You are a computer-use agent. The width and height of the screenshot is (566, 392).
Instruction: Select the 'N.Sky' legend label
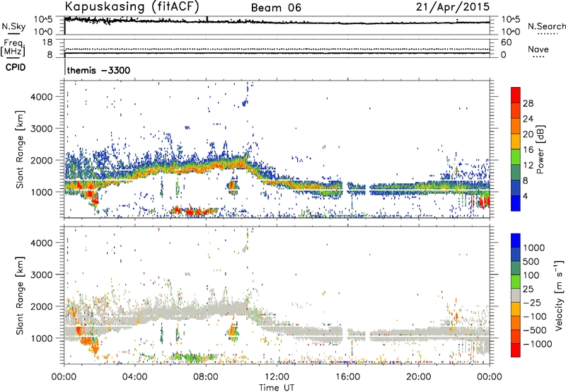click(x=13, y=26)
